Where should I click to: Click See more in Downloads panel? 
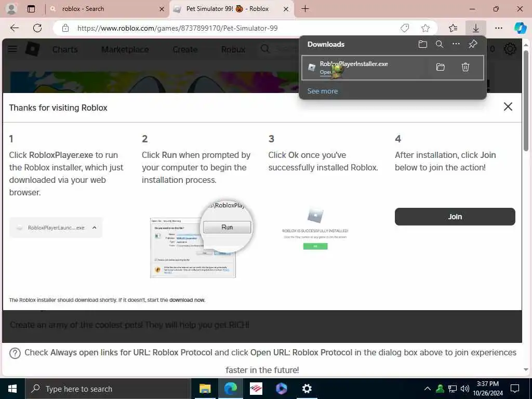point(323,91)
